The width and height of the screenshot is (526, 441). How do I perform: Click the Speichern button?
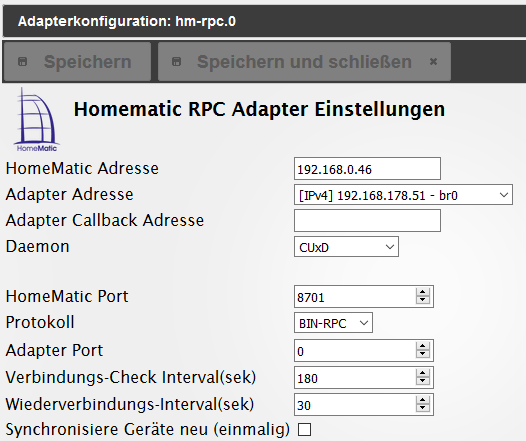click(x=77, y=62)
